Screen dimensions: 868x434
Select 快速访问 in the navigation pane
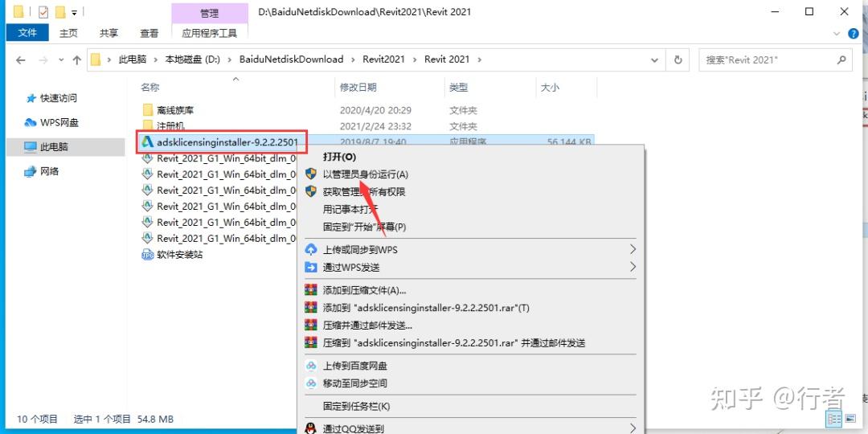pyautogui.click(x=52, y=98)
